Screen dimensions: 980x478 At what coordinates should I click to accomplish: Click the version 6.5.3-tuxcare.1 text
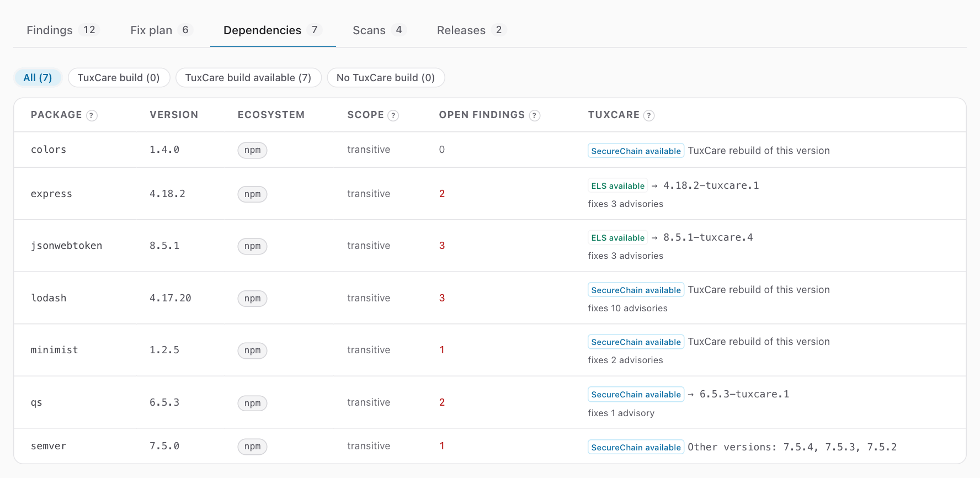744,394
